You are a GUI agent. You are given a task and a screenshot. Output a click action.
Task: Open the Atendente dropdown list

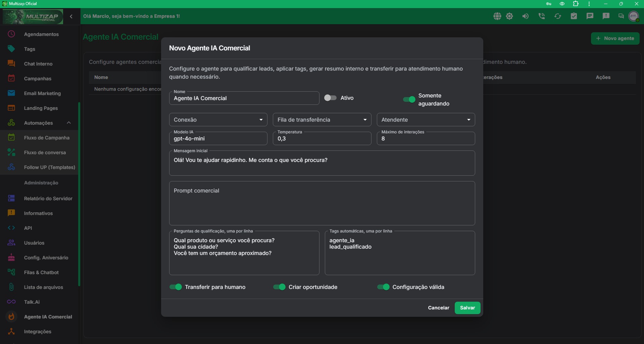426,120
